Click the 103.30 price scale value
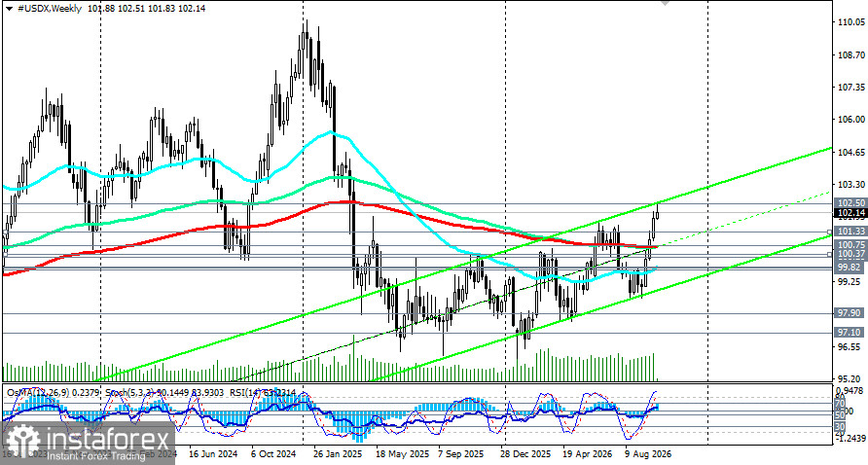 click(x=851, y=184)
